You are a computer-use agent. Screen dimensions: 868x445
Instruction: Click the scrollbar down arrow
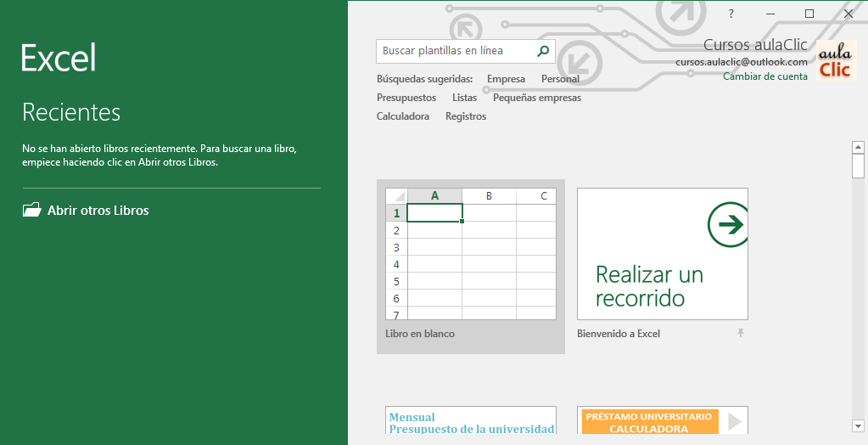click(858, 426)
